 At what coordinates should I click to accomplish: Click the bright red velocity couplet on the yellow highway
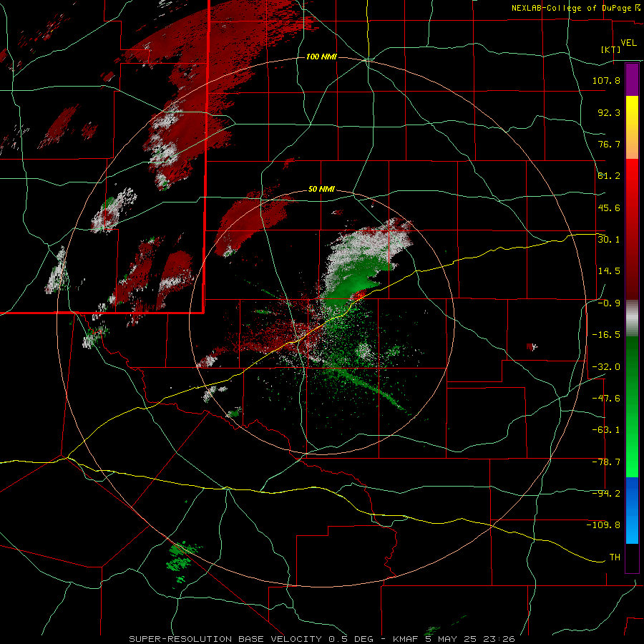click(x=358, y=295)
